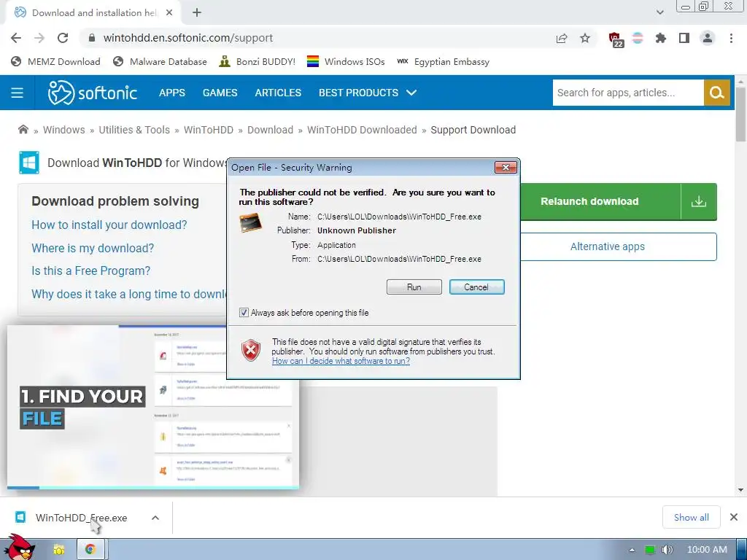Viewport: 747px width, 560px height.
Task: Click Show all downloads
Action: (691, 518)
